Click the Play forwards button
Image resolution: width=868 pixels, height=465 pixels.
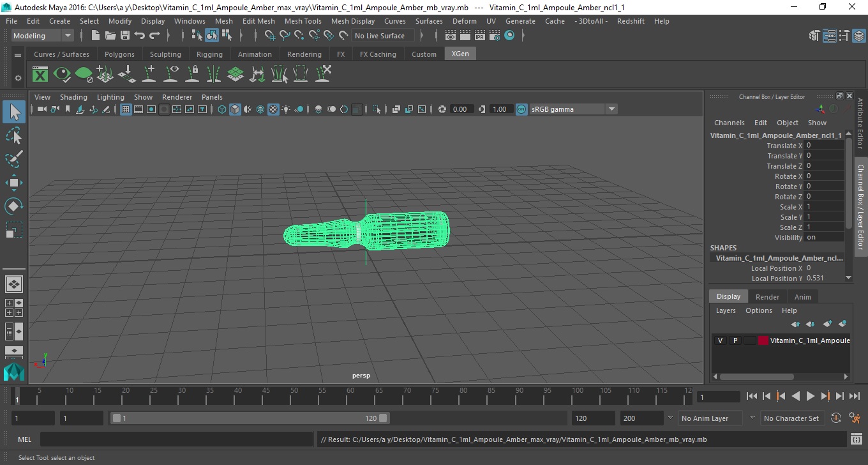811,396
